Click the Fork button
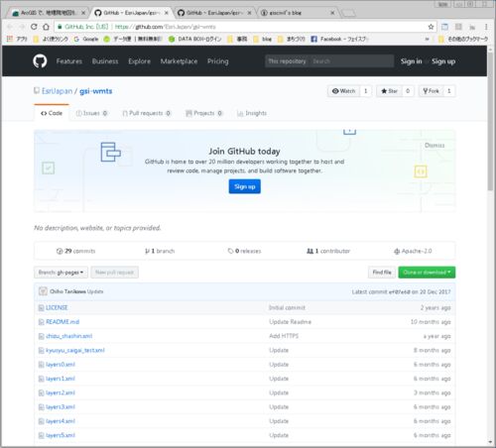496x448 pixels. coord(431,91)
